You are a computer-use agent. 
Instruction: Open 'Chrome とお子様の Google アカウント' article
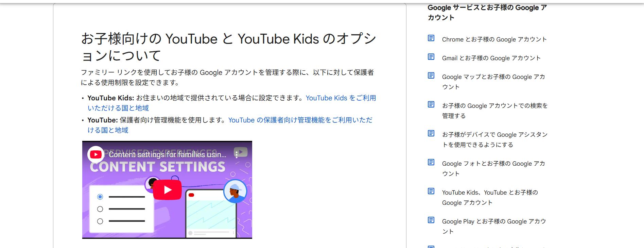[x=494, y=39]
